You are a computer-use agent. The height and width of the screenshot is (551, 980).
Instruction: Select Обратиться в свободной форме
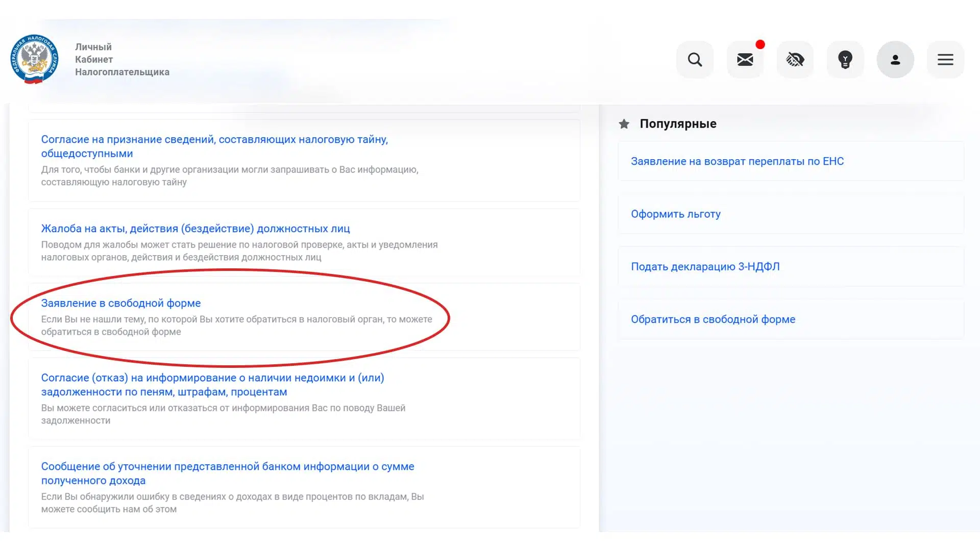tap(713, 319)
